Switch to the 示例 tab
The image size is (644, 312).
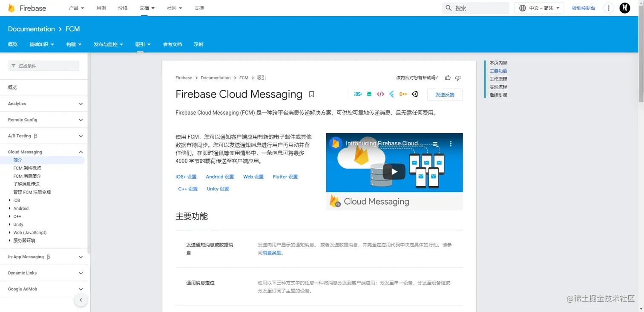tap(198, 44)
